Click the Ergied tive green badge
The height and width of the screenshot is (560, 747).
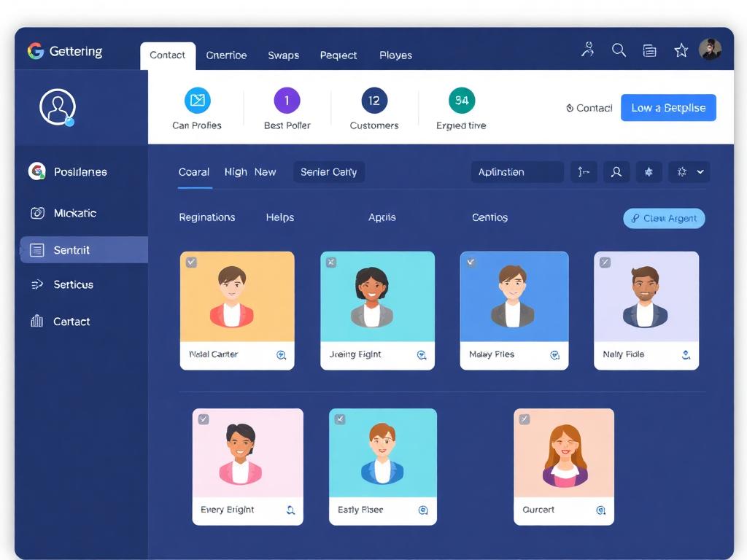(x=461, y=101)
